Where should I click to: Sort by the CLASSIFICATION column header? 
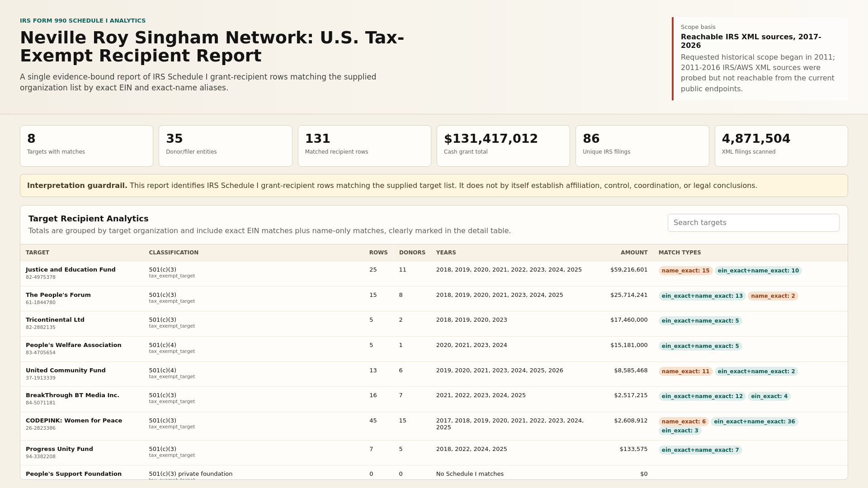[174, 253]
